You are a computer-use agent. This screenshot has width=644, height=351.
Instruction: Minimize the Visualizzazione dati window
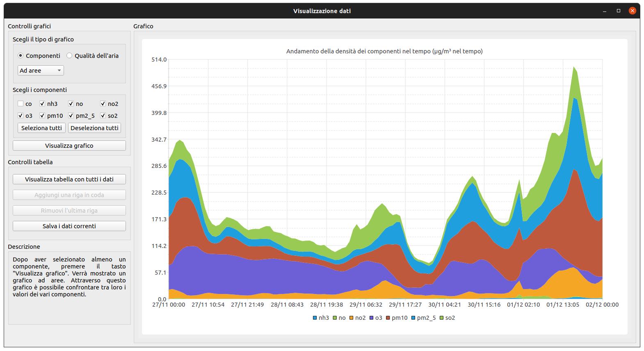tap(605, 11)
